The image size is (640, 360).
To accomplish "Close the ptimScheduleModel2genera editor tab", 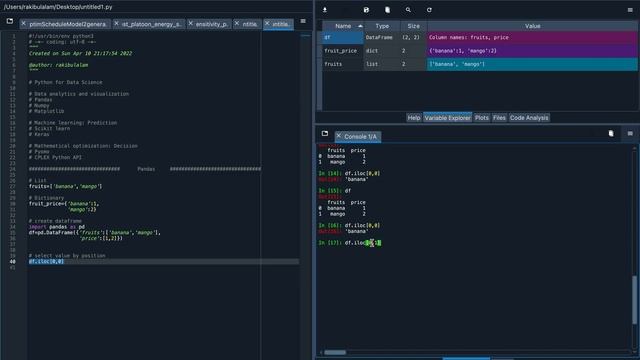I will [24, 24].
